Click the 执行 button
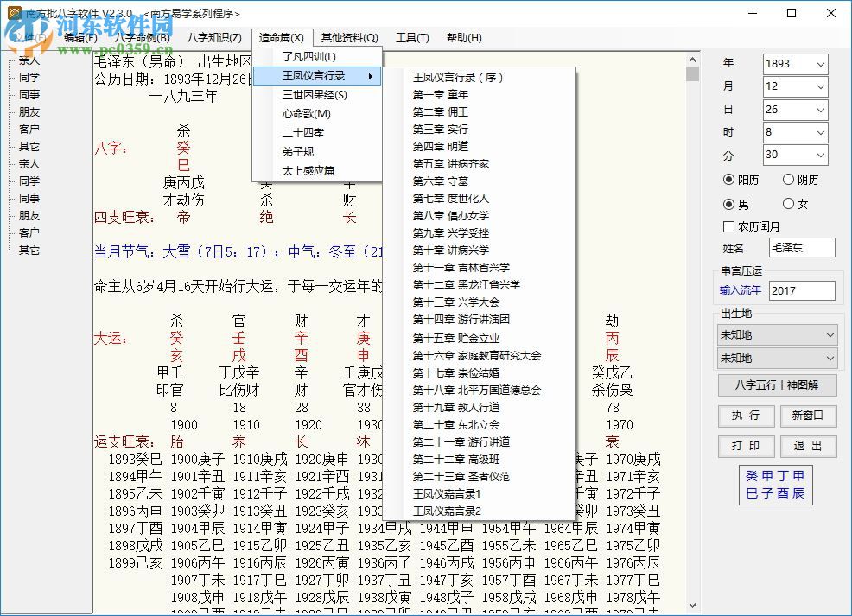The width and height of the screenshot is (852, 616). pos(746,416)
